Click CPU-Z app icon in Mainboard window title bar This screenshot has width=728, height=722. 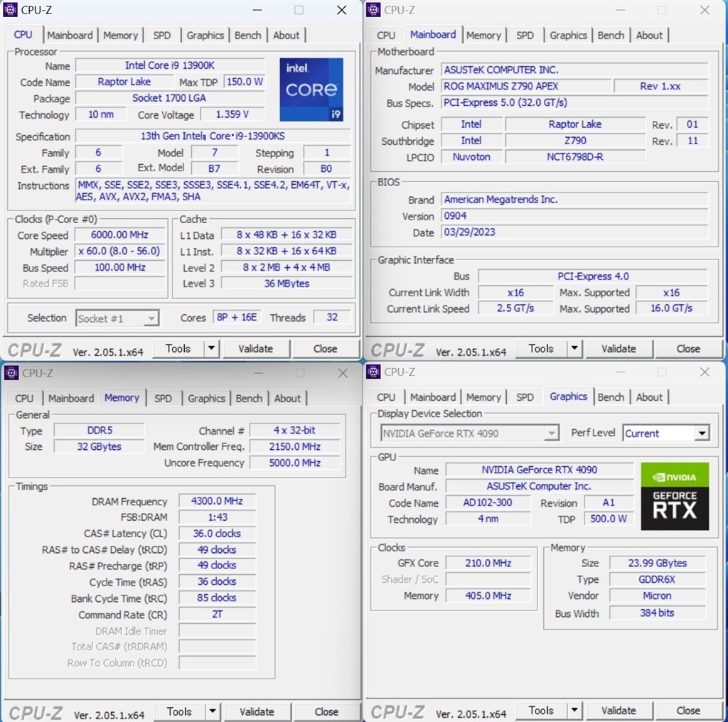[373, 10]
